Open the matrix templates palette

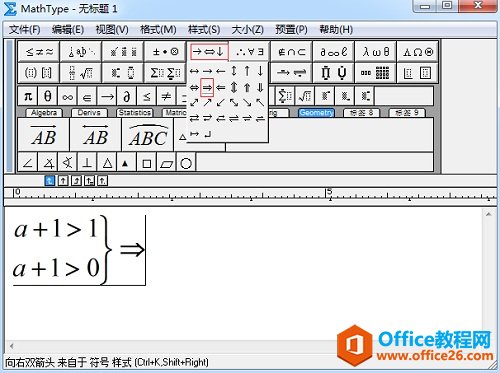point(376,72)
